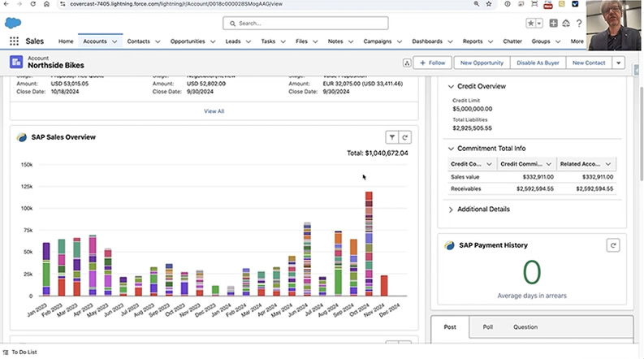Click the page vertical scrollbar

[641, 133]
